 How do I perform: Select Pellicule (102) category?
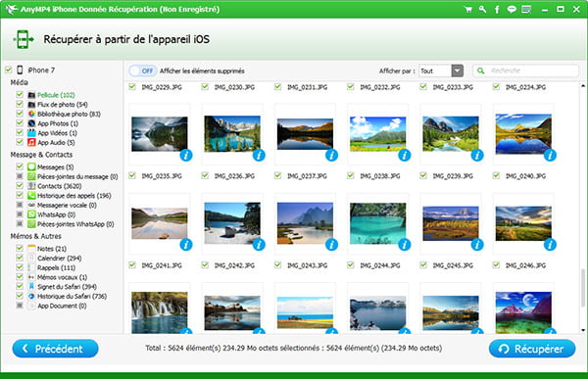pos(56,95)
